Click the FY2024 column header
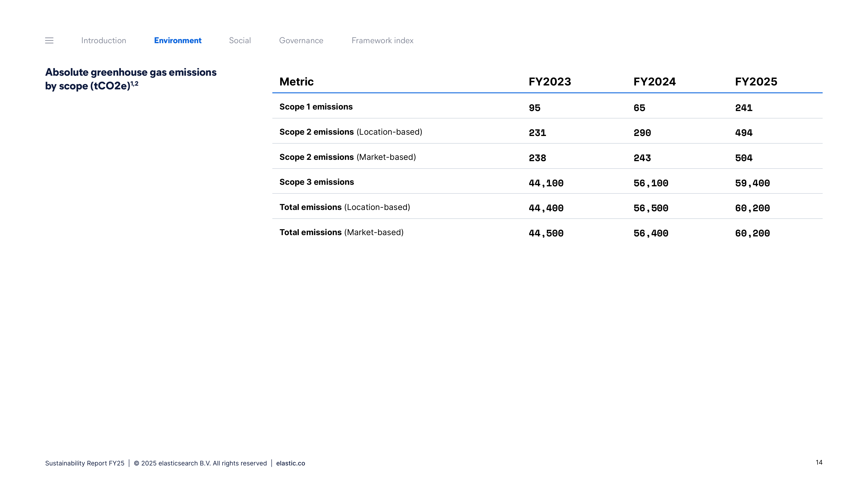The image size is (868, 488). click(654, 82)
